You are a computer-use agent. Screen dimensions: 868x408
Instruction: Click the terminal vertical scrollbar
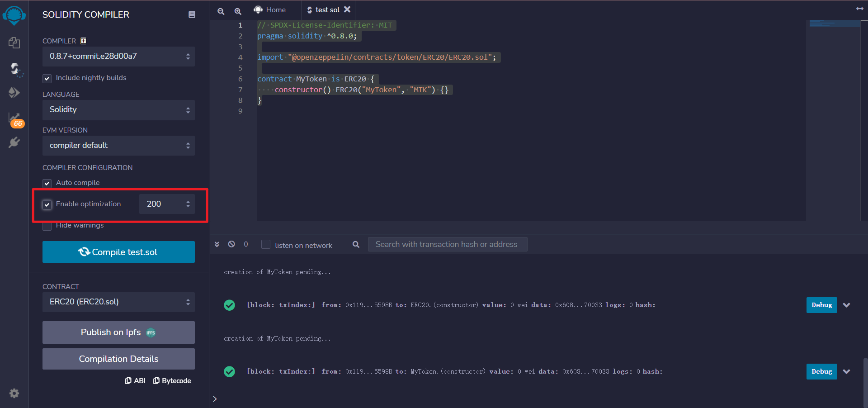865,382
